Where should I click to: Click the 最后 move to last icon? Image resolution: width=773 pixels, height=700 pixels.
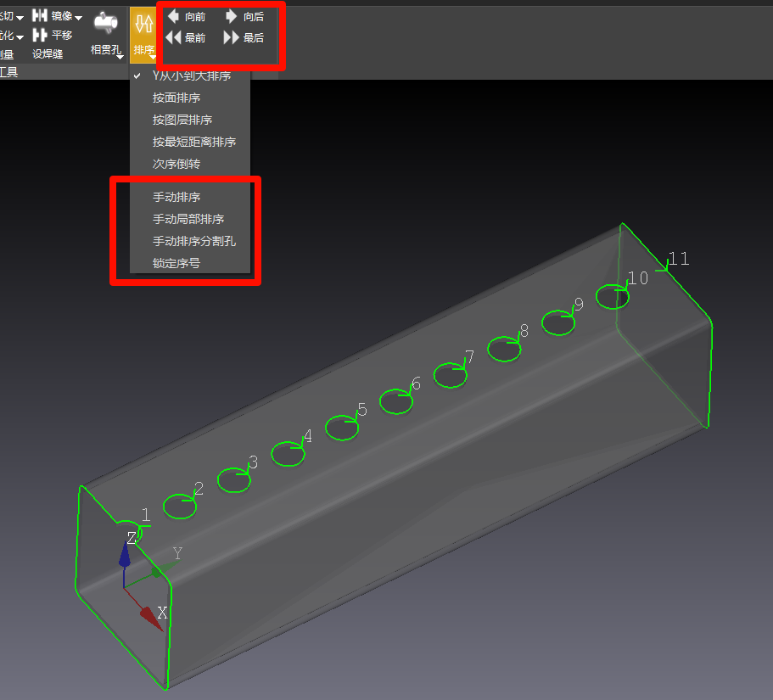(231, 37)
